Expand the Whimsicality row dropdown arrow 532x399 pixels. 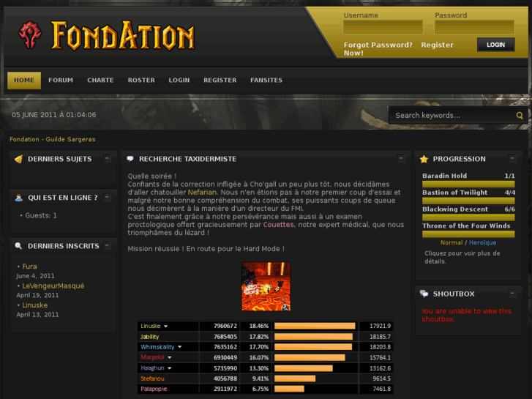180,347
